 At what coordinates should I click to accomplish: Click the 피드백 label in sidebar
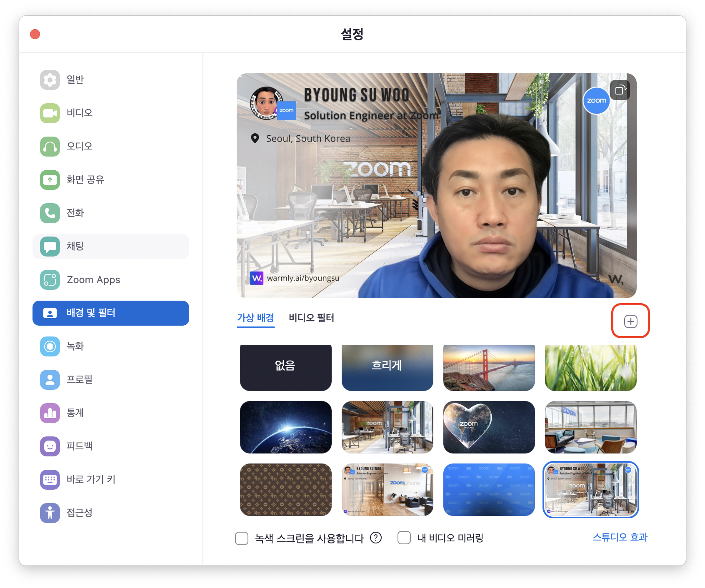point(80,446)
